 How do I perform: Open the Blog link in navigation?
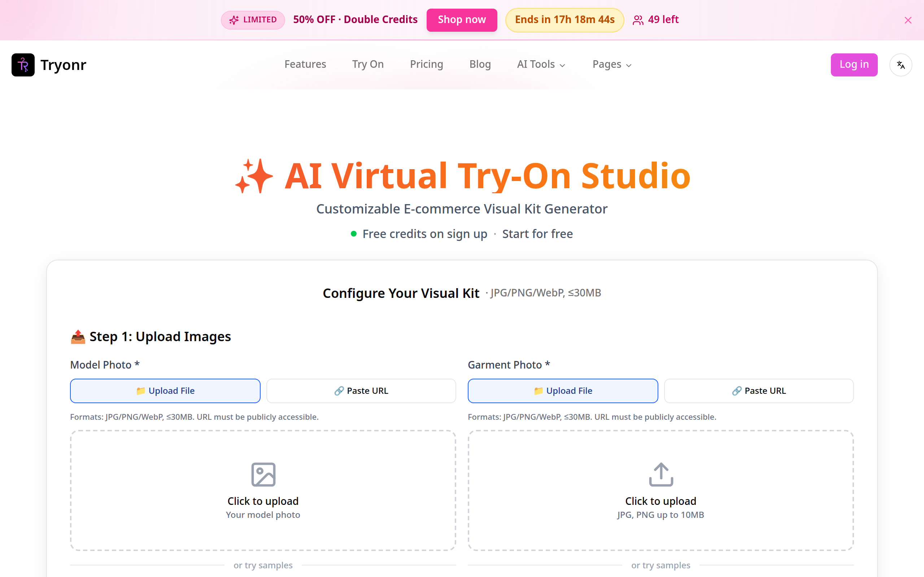pos(480,65)
